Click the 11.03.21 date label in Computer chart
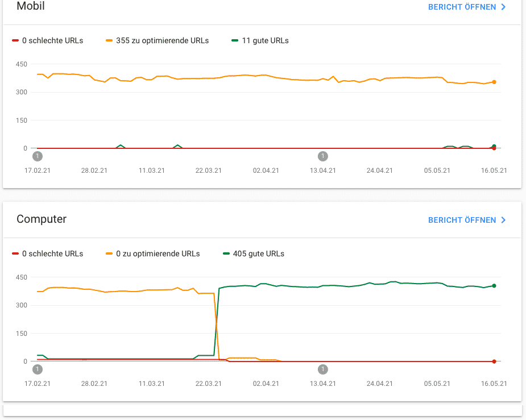This screenshot has width=526, height=420. point(152,384)
